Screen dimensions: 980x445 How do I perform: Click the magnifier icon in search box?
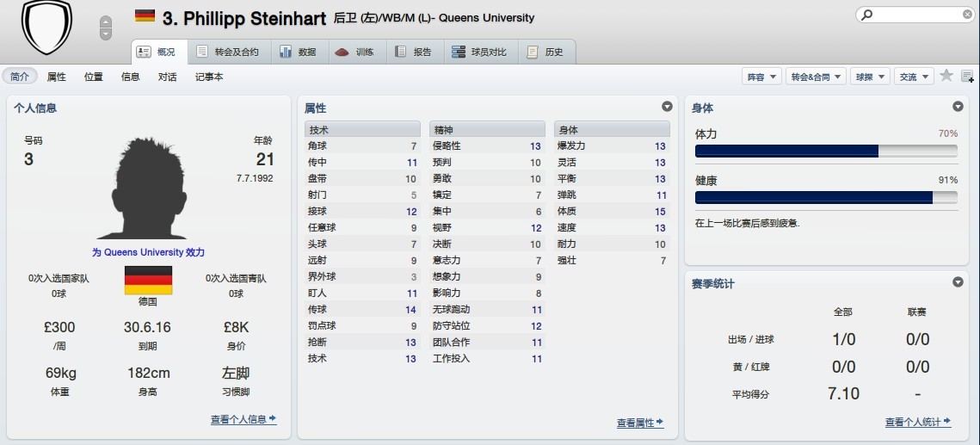tap(867, 15)
